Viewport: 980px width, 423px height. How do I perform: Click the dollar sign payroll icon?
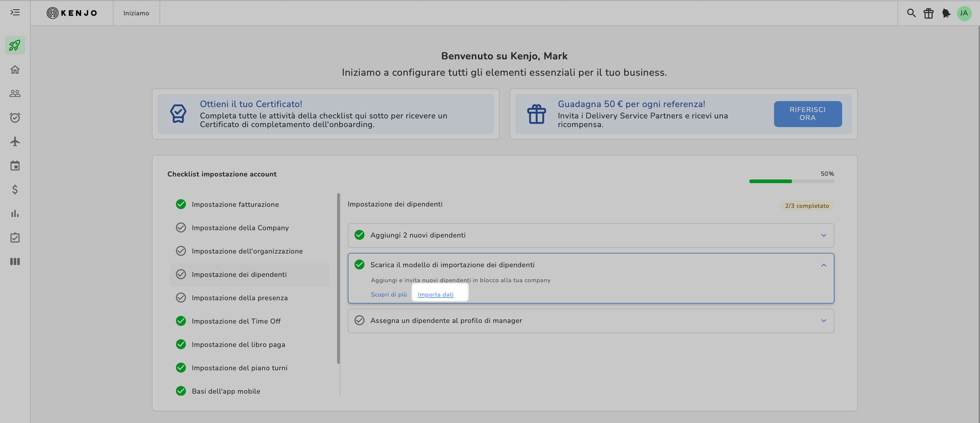click(x=15, y=189)
